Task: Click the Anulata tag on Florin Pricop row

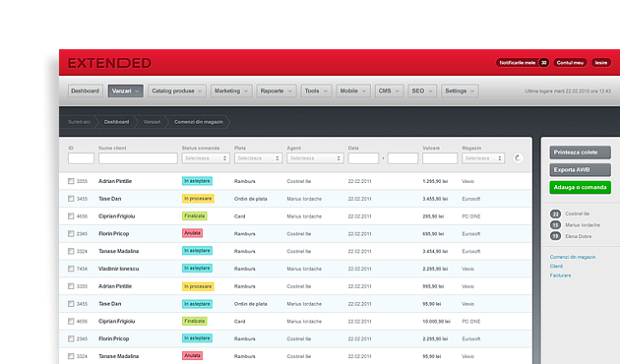Action: pyautogui.click(x=192, y=233)
